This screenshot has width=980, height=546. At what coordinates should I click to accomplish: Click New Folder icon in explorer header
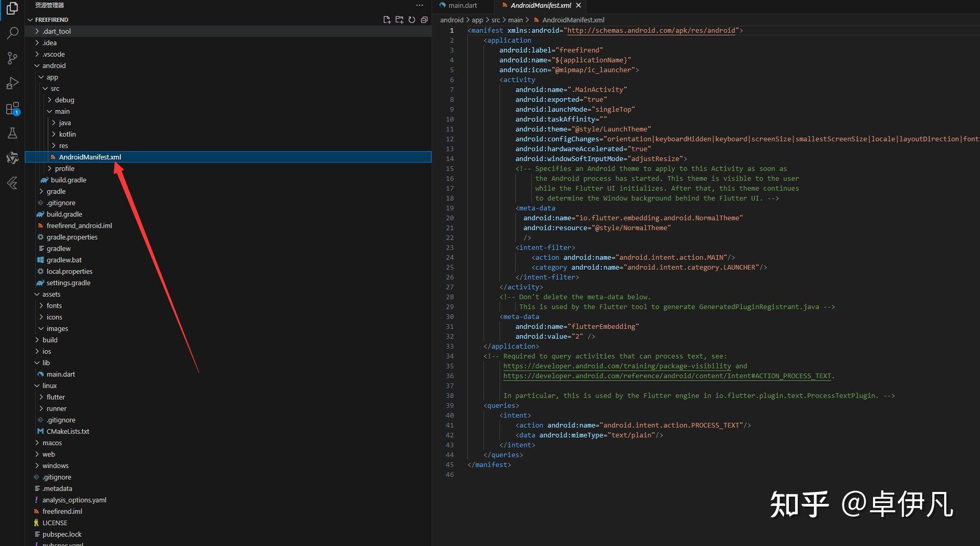(399, 20)
